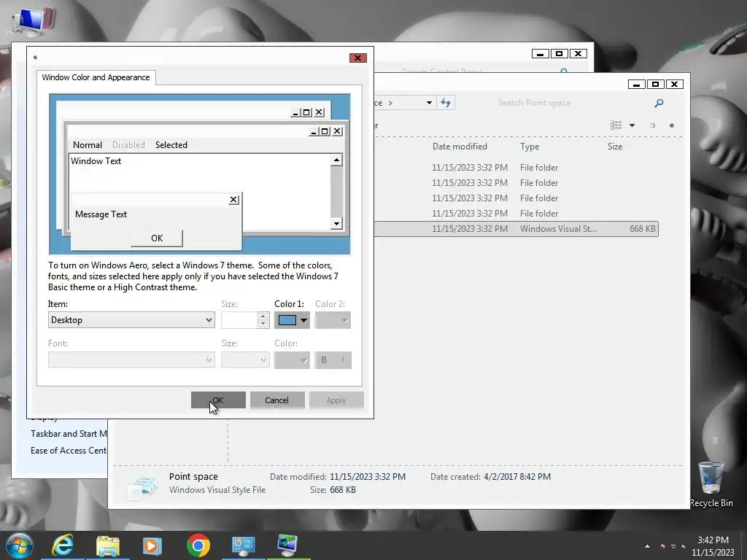Click the Disabled menu item in preview
This screenshot has width=747, height=560.
point(128,145)
